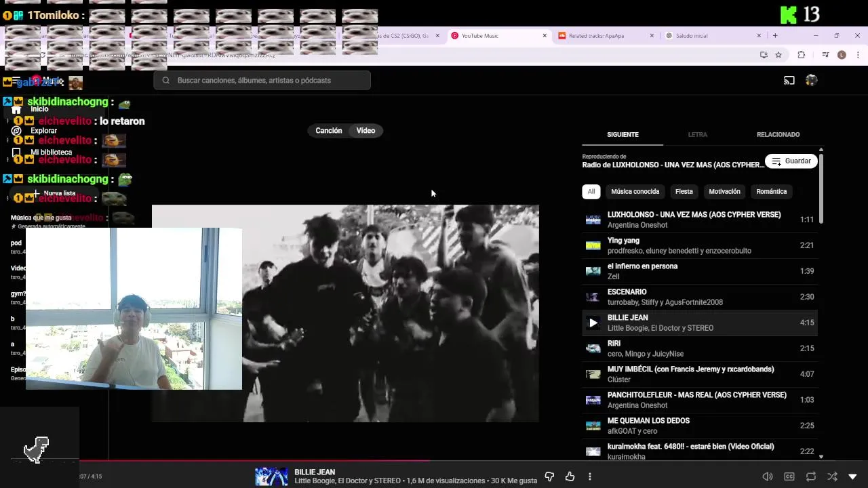Select 'Ying yang' title in queue
Image resolution: width=868 pixels, height=488 pixels.
pos(623,241)
